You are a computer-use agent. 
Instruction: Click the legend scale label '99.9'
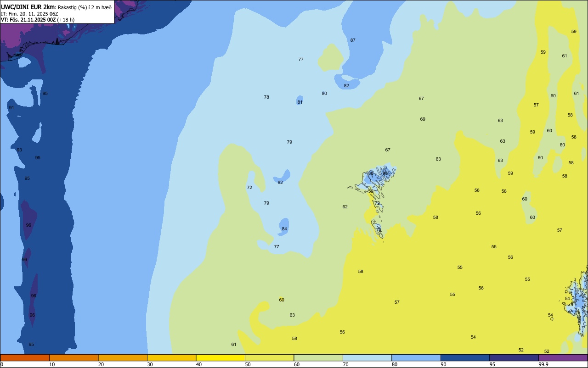pyautogui.click(x=543, y=364)
